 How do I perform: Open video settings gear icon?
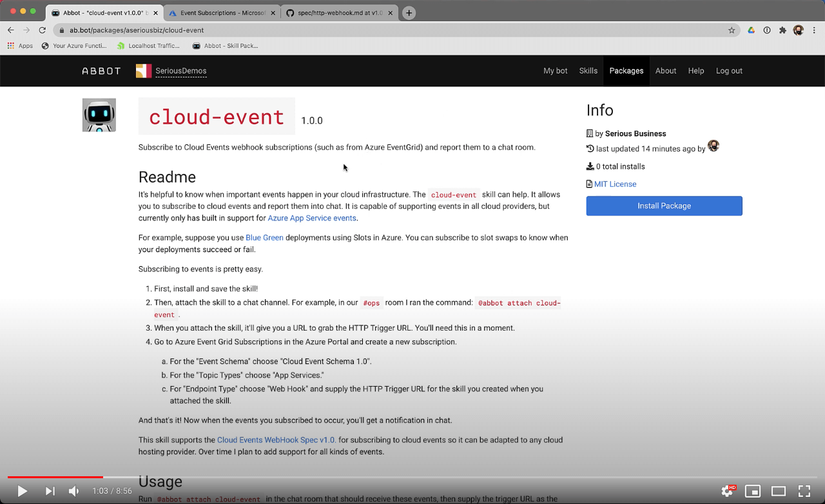[727, 491]
